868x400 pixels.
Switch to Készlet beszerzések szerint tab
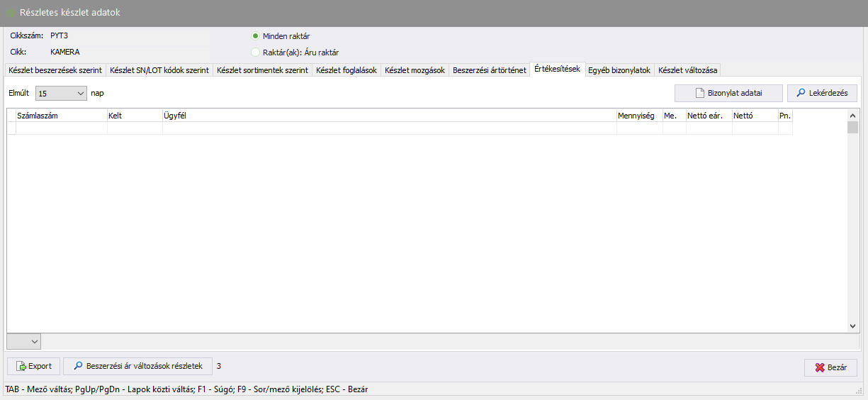[x=55, y=70]
